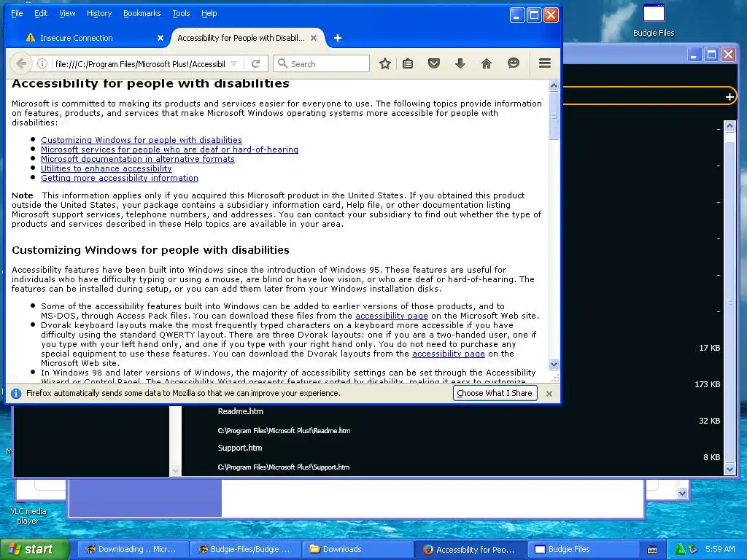747x560 pixels.
Task: Select the Accessibility for People with Disabilities tab
Action: [x=247, y=38]
